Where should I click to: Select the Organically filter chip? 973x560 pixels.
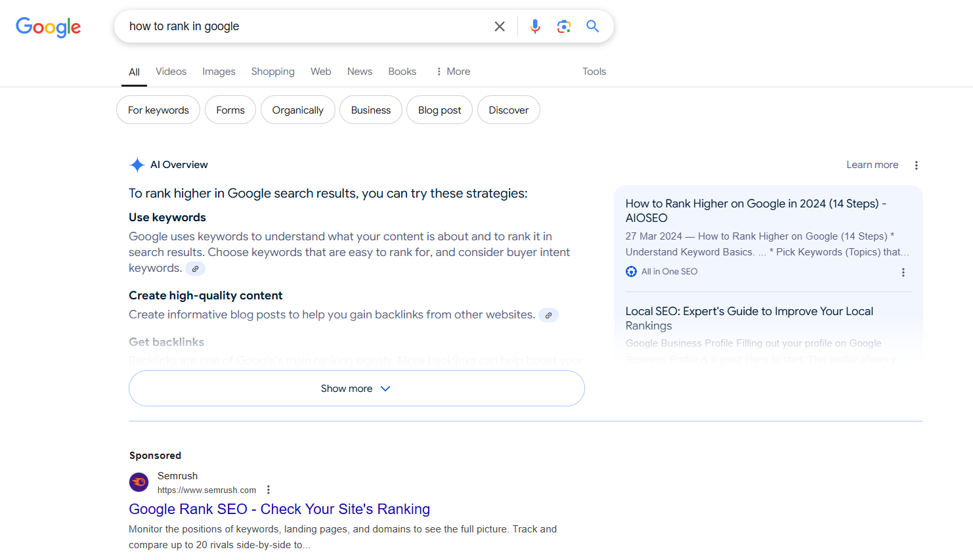(298, 110)
